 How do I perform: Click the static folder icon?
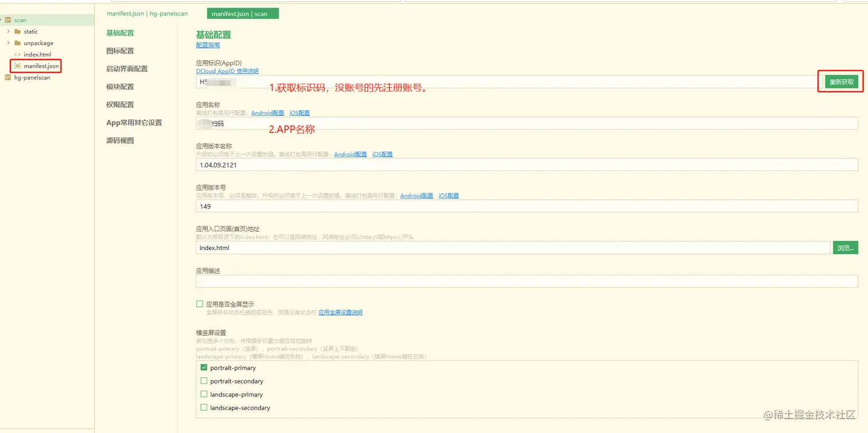click(18, 32)
